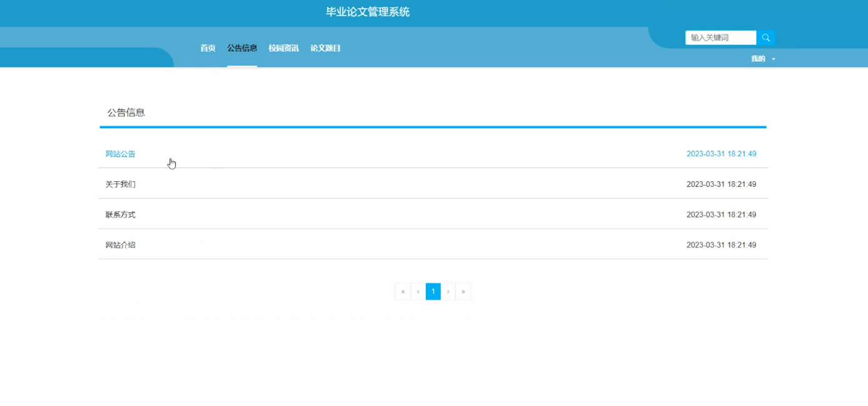Open the 论文题目 nav tab
The width and height of the screenshot is (868, 406).
325,48
